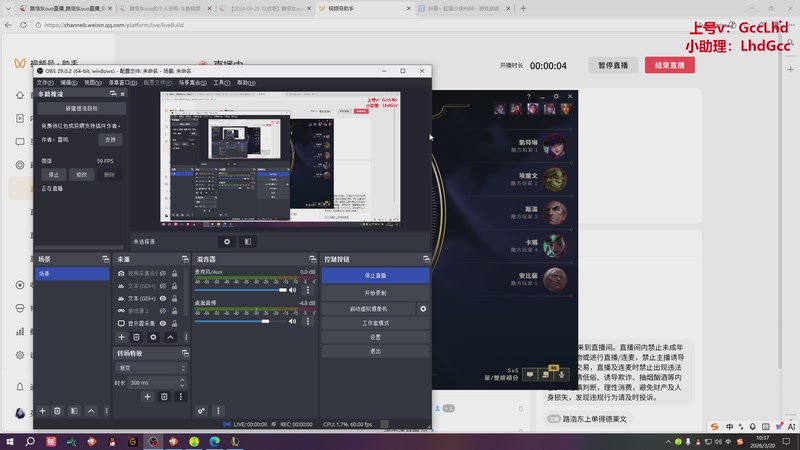
Task: Click the 暂停直播 button on the webpage
Action: 613,65
